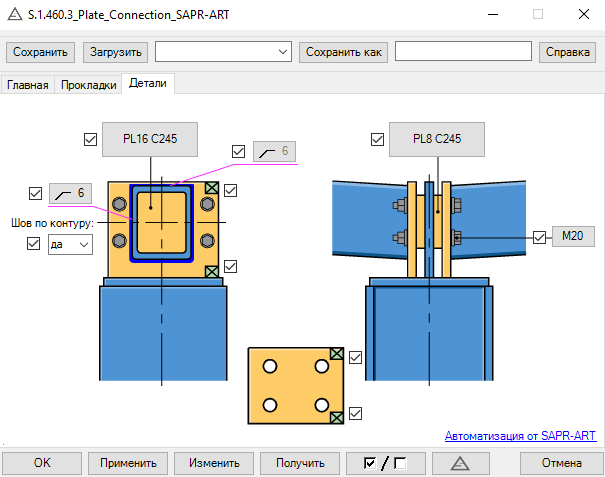
Task: Click the Сохранить как button
Action: pyautogui.click(x=343, y=52)
